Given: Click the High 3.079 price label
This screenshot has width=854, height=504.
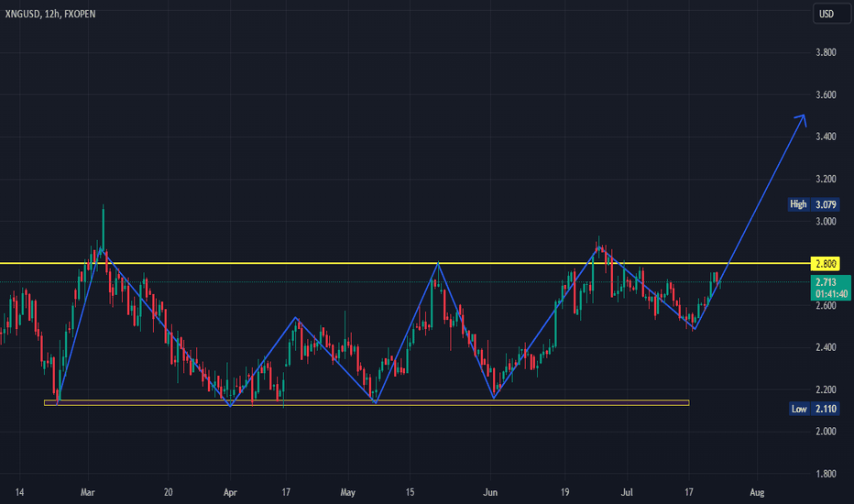Looking at the screenshot, I should point(813,204).
